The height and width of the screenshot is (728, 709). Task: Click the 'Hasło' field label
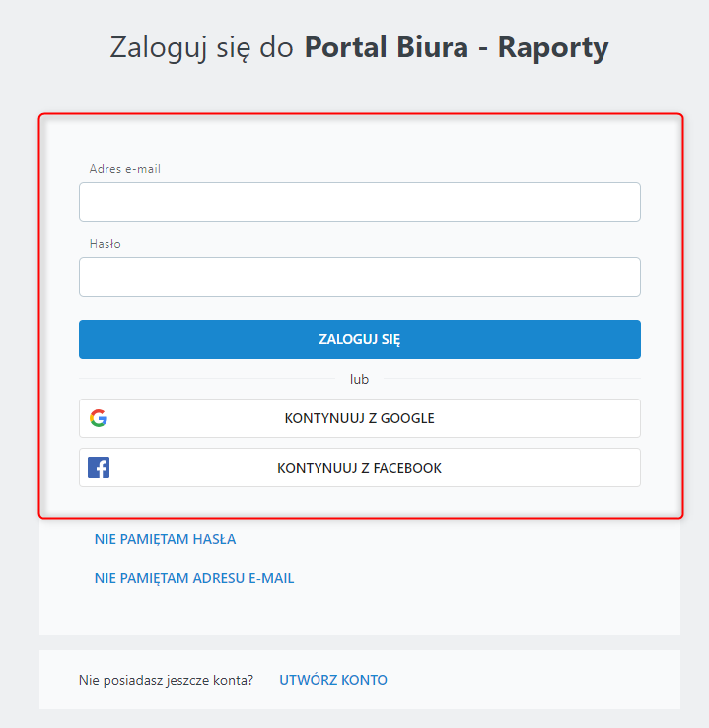[x=105, y=244]
